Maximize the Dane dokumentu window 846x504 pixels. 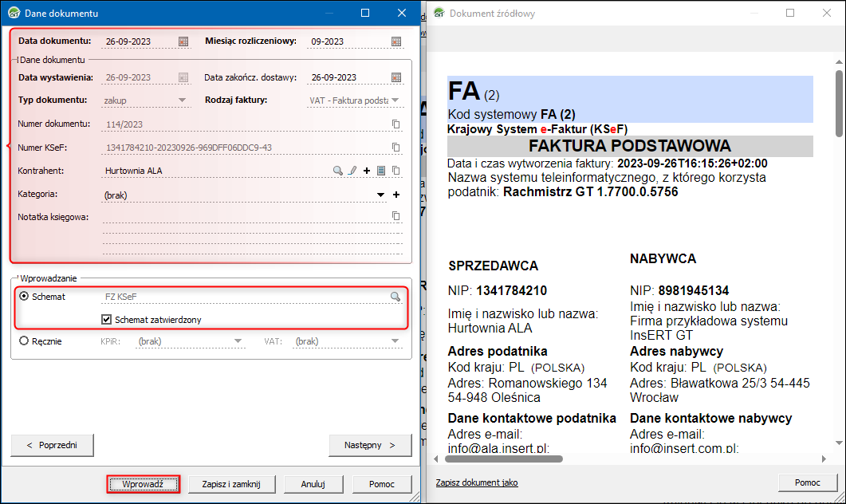365,13
